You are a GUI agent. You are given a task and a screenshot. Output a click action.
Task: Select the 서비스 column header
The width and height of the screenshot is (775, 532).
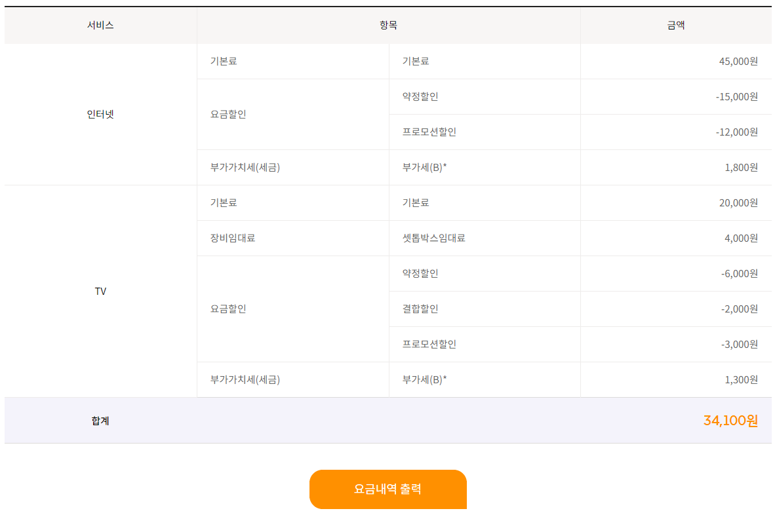point(100,26)
